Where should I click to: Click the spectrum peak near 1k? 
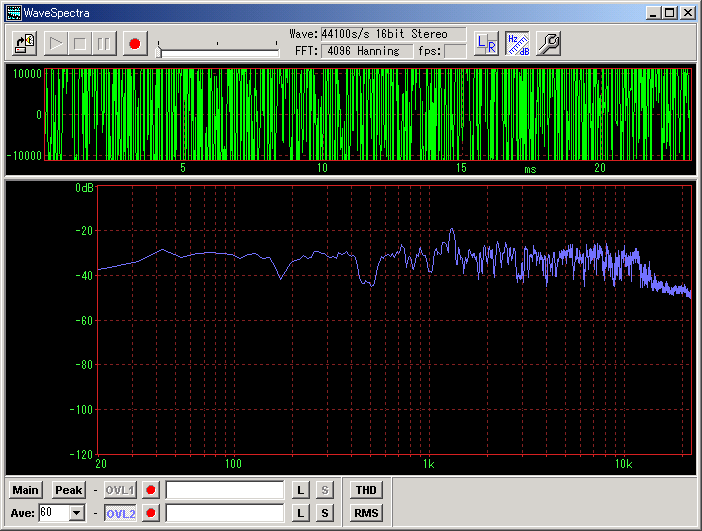(x=452, y=230)
